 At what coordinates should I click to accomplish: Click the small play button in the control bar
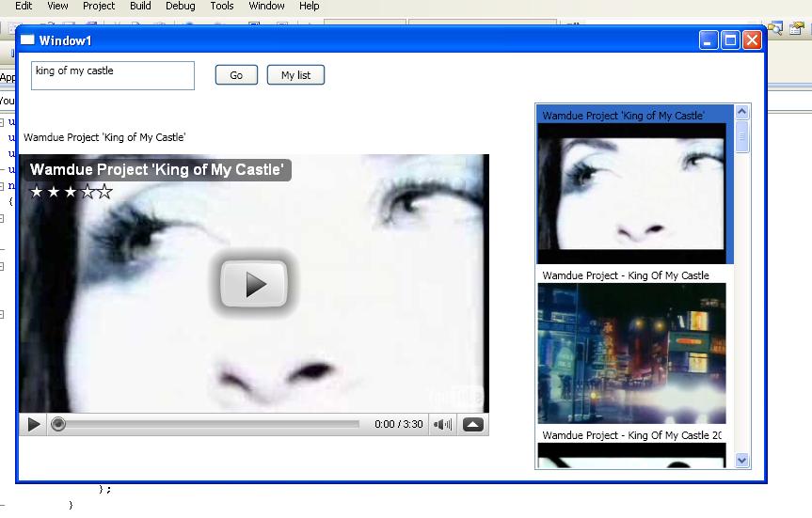click(34, 425)
